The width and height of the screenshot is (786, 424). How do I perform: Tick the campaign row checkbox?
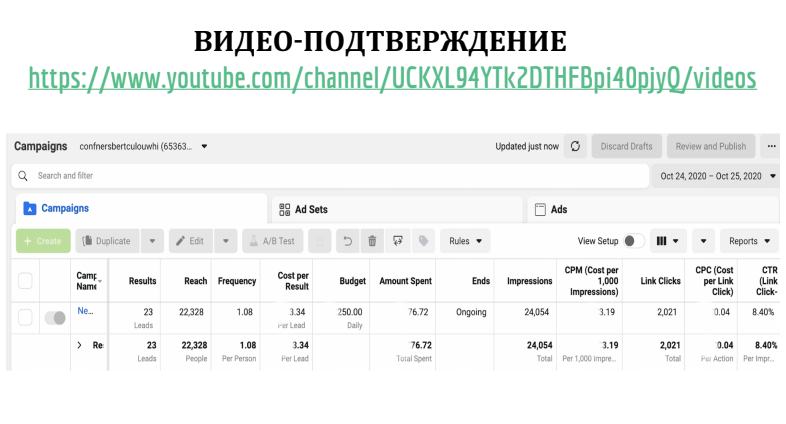click(25, 317)
